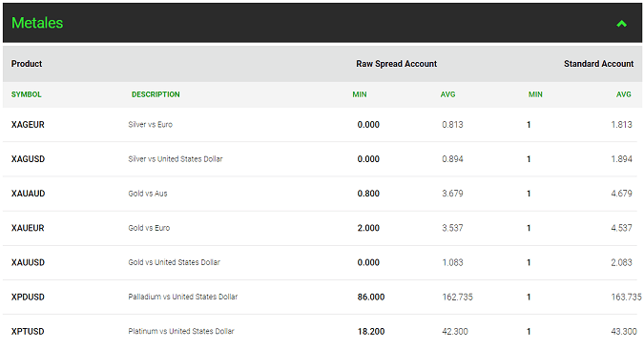Click XAGUSD raw average value 0.894

pos(452,159)
